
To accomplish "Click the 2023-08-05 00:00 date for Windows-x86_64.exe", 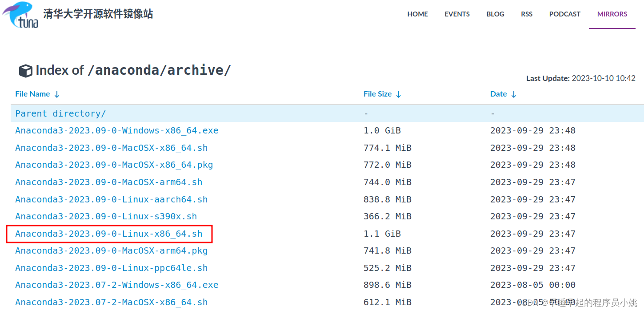I will 533,285.
